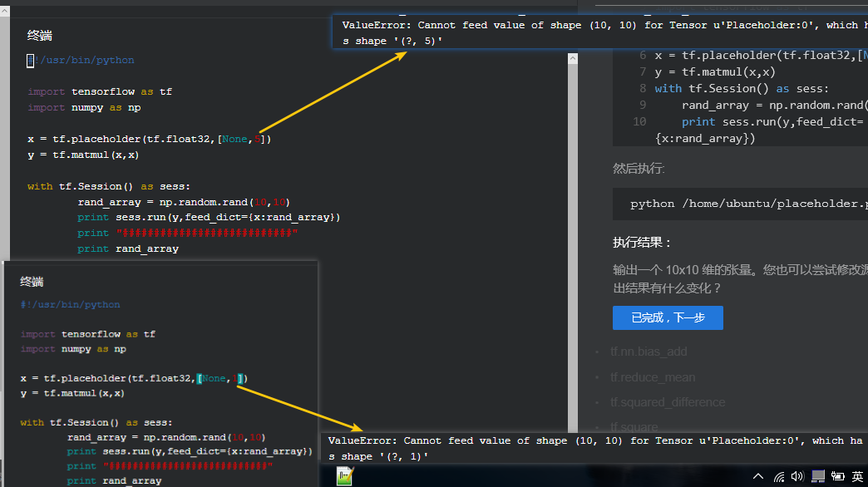Click the tf.square list item
Screen dimensions: 868x487
[634, 426]
